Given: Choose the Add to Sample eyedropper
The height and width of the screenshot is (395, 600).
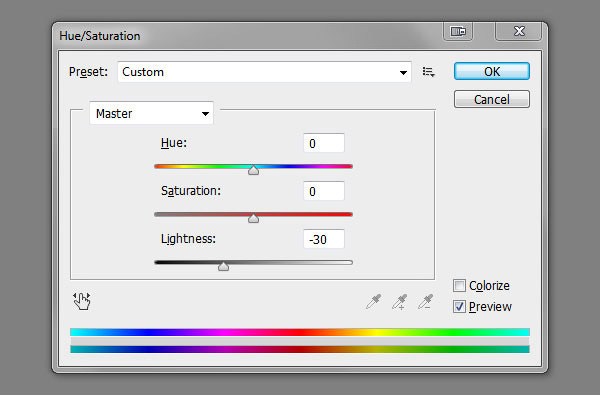Looking at the screenshot, I should click(x=399, y=302).
